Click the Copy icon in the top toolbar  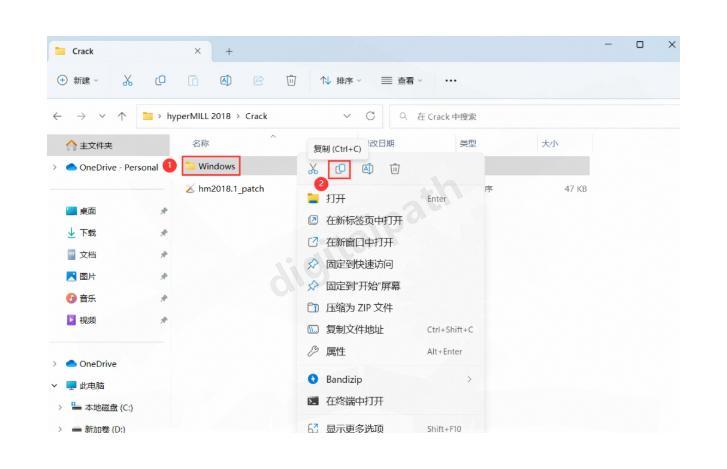160,81
